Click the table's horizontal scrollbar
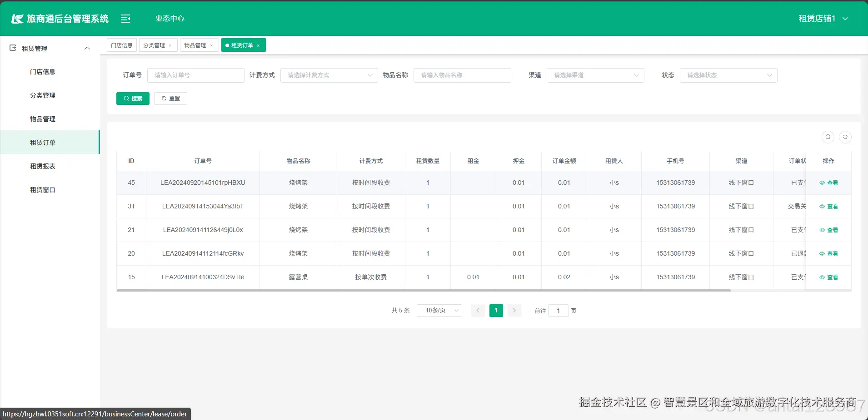Screen dimensions: 868x420 [424, 290]
